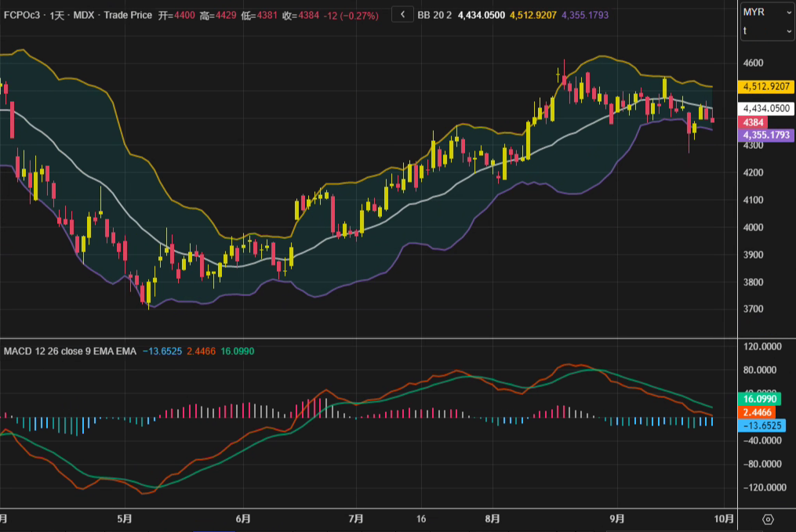Click the 开=4400 open price value
Screen dimensions: 796x532
176,15
